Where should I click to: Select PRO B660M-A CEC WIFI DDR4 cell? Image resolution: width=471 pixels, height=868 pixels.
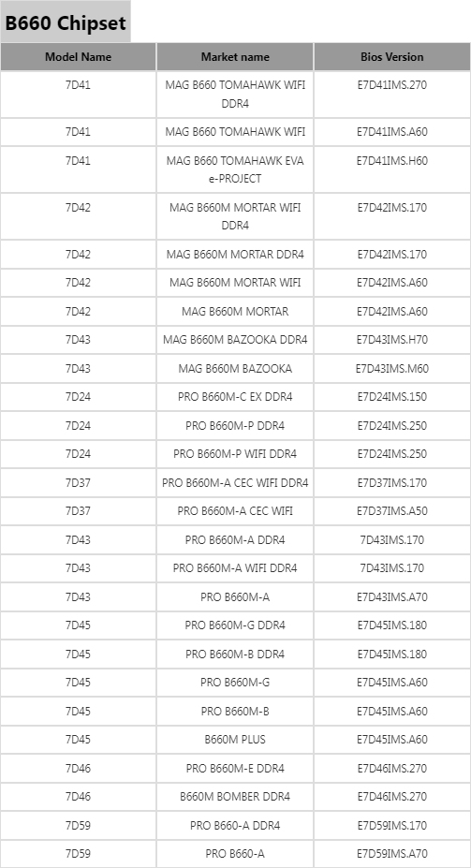235,483
